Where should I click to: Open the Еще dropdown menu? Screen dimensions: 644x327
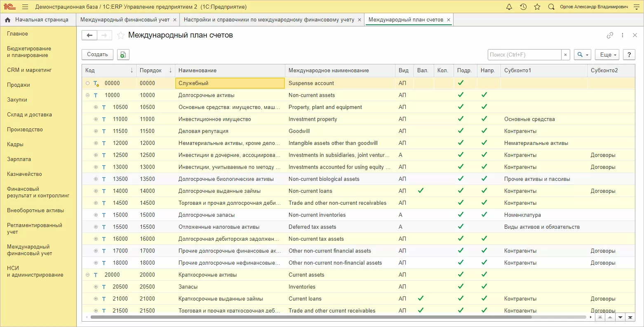608,54
